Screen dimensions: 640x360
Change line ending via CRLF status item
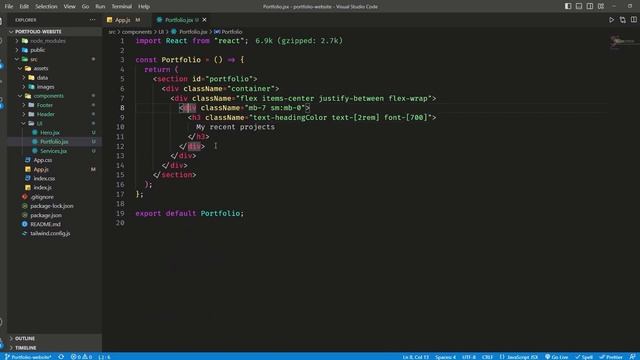[487, 357]
